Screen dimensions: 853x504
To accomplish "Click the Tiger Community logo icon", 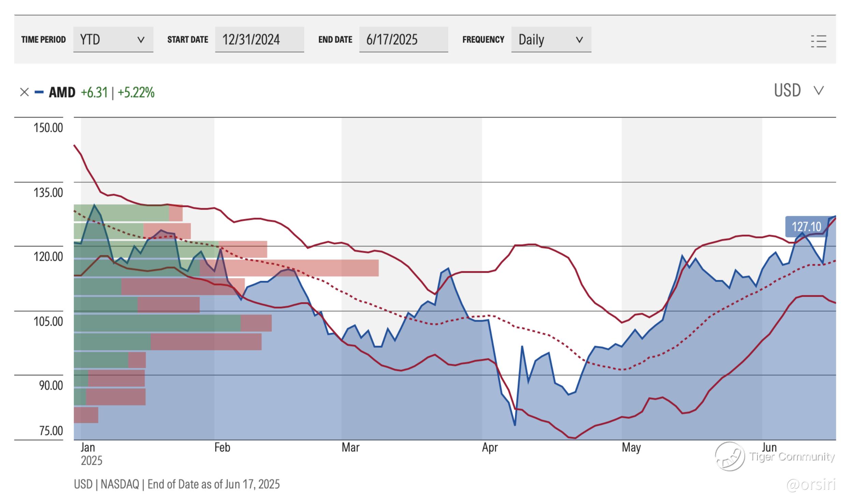I will pos(730,456).
